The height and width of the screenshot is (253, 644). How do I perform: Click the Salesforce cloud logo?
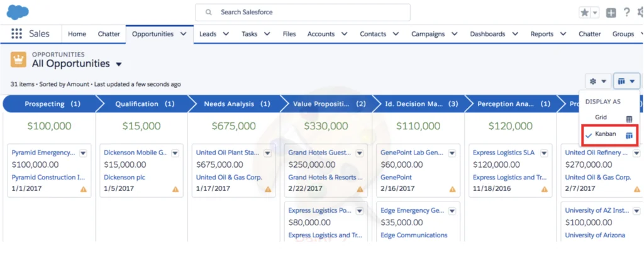tap(18, 13)
